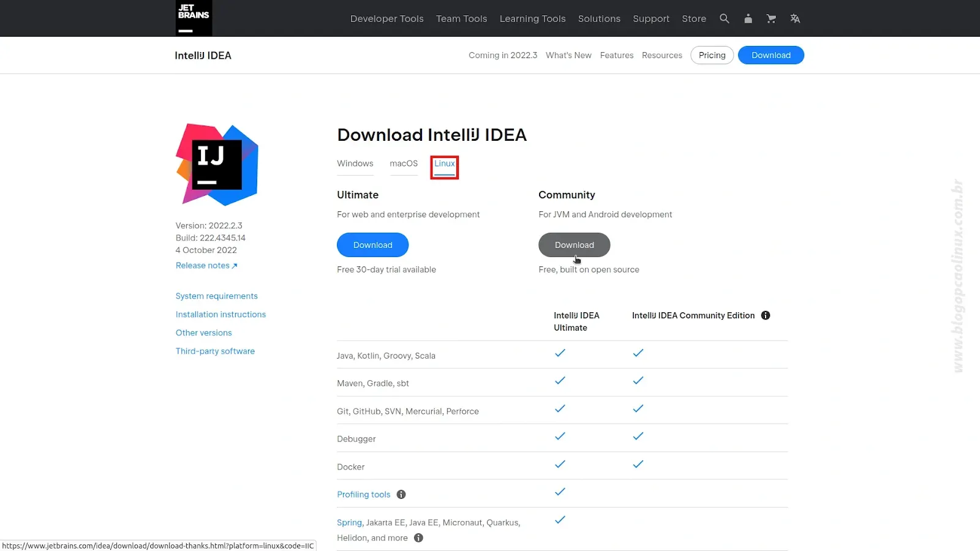This screenshot has height=551, width=980.
Task: Select the Windows platform tab
Action: click(355, 163)
